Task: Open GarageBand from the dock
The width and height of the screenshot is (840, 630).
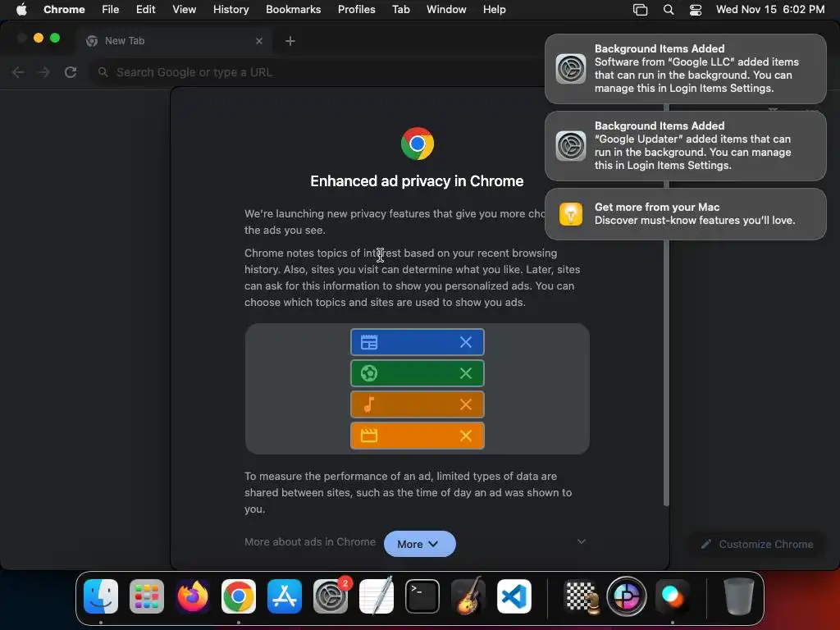Action: pos(468,596)
